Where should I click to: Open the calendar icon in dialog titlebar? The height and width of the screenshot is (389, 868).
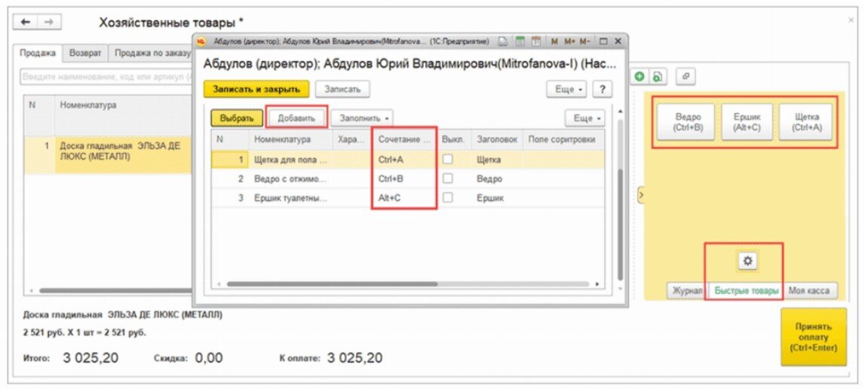pyautogui.click(x=536, y=41)
